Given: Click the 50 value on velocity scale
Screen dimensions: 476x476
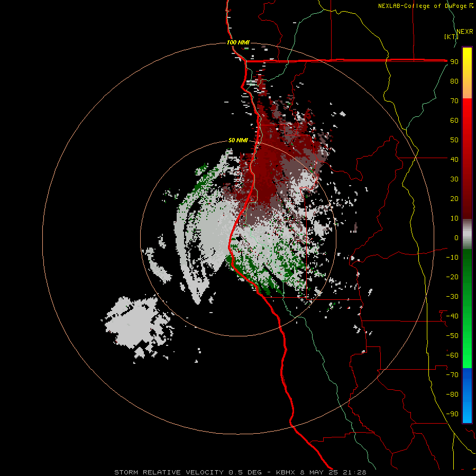Looking at the screenshot, I should (454, 140).
